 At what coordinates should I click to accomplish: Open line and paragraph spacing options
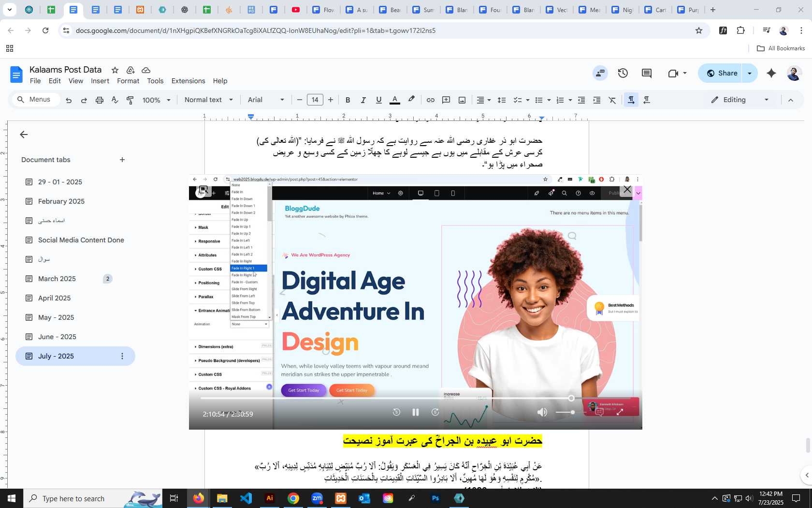(x=502, y=100)
